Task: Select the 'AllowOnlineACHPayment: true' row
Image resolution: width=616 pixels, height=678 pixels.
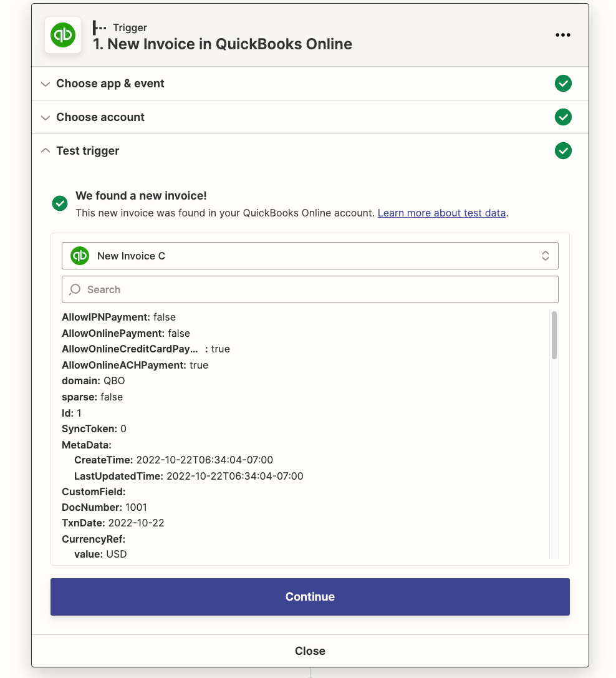Action: [x=135, y=365]
